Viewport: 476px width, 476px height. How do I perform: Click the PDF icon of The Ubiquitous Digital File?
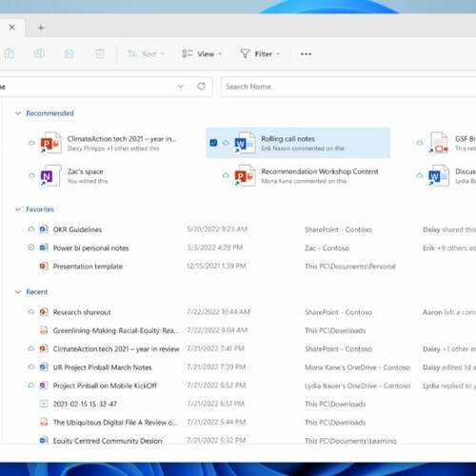coord(44,422)
